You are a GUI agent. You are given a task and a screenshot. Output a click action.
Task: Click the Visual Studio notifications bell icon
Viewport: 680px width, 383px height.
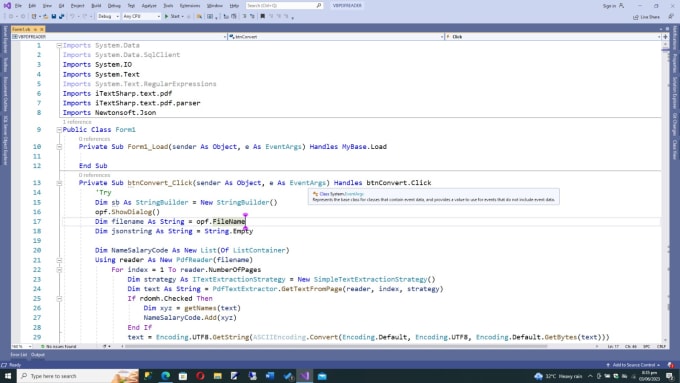[671, 365]
